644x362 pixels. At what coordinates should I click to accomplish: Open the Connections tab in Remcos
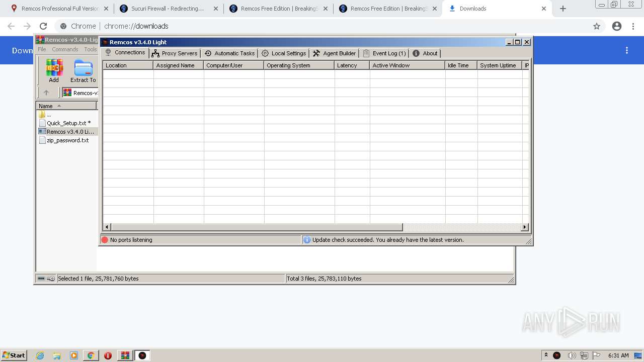(125, 53)
